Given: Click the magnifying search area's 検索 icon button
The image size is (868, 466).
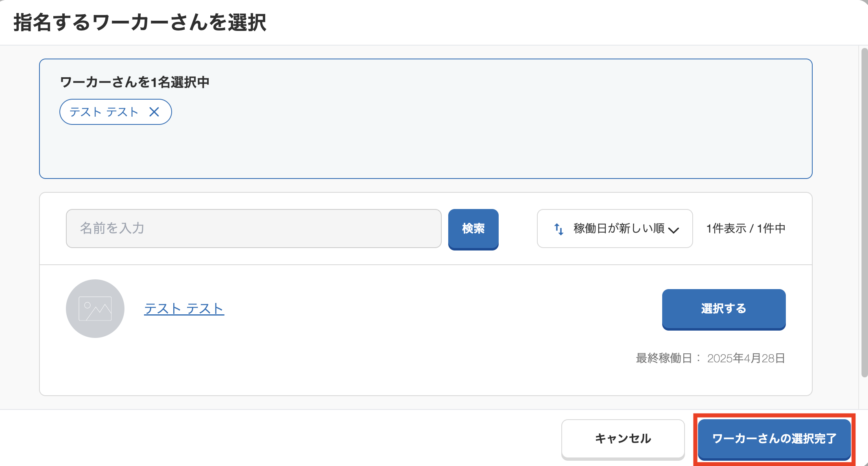Looking at the screenshot, I should point(473,229).
